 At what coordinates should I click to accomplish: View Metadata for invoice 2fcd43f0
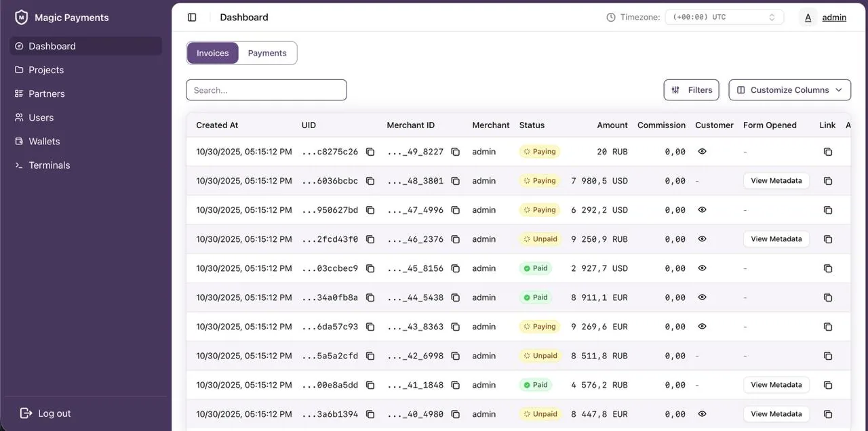(x=776, y=239)
